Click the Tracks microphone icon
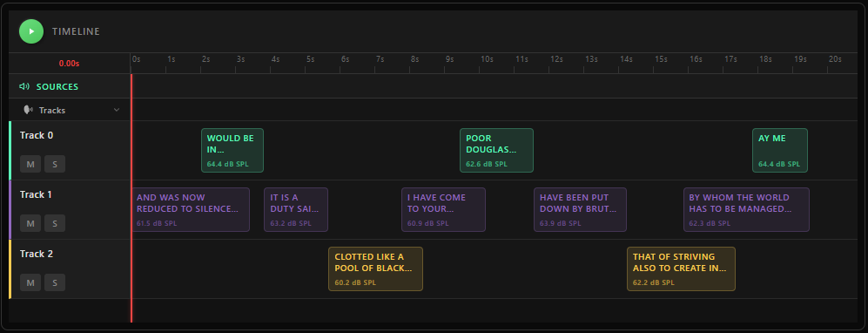The width and height of the screenshot is (868, 333). pyautogui.click(x=28, y=110)
